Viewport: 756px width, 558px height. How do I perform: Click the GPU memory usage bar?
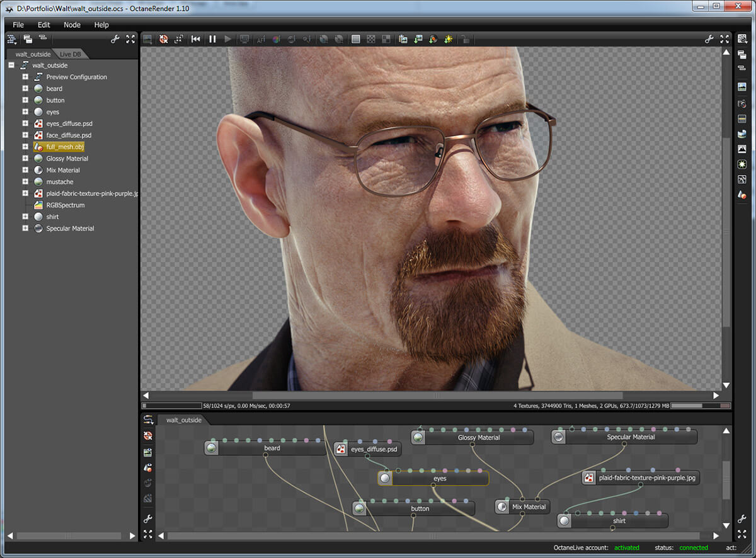click(x=701, y=406)
